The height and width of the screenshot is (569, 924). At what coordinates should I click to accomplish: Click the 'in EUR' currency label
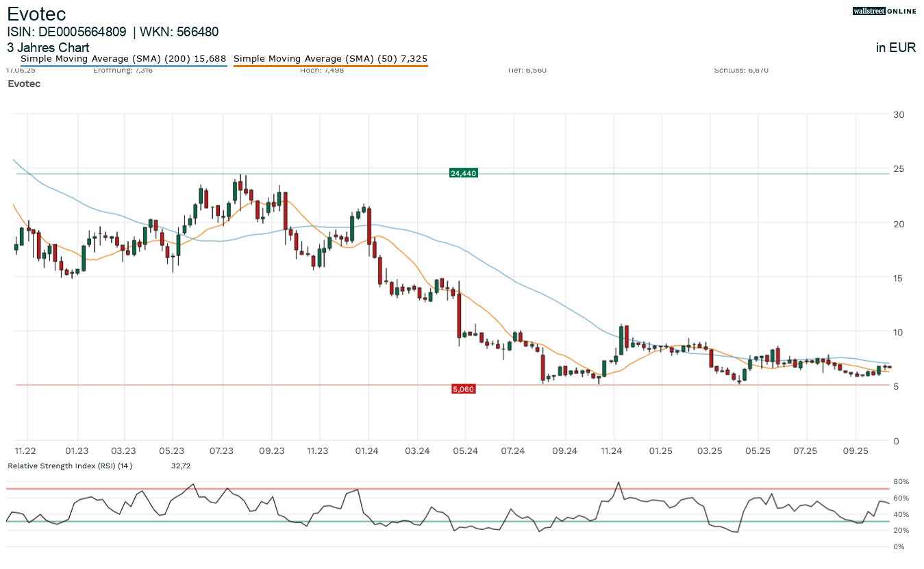tap(896, 48)
